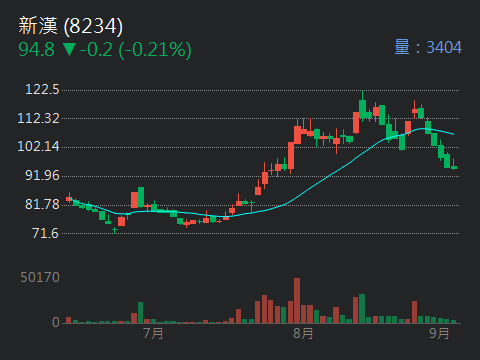Click the last green candlestick at chart's right end

coord(454,164)
